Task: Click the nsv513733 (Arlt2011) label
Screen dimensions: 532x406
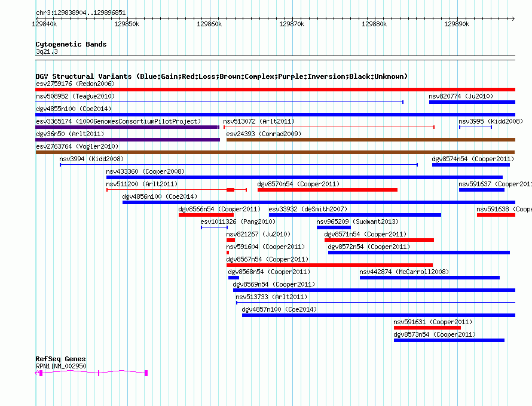Action: (x=271, y=297)
